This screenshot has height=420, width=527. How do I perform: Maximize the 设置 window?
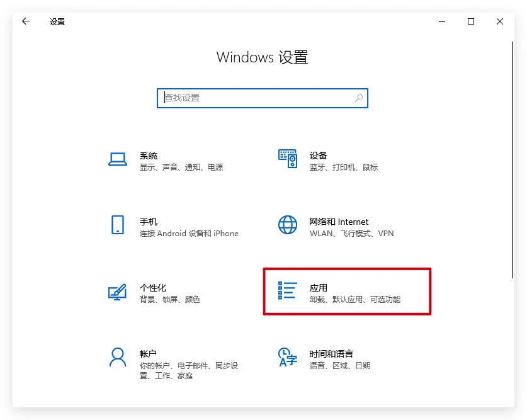pyautogui.click(x=470, y=21)
